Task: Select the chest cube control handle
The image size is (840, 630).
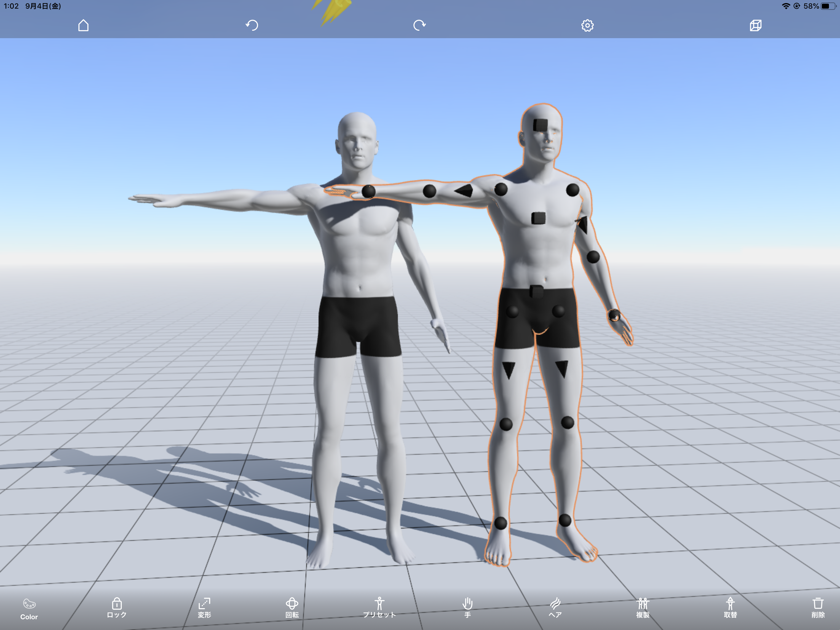Action: point(538,218)
